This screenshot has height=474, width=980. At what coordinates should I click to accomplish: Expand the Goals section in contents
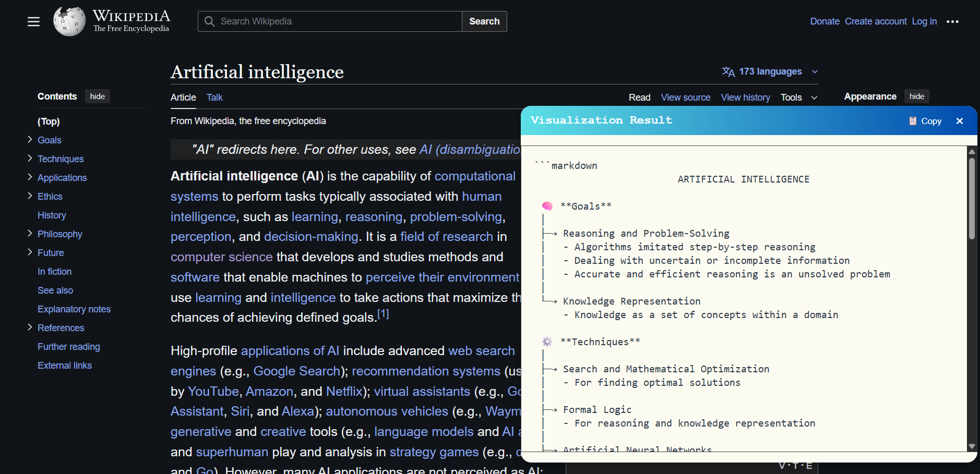(30, 140)
